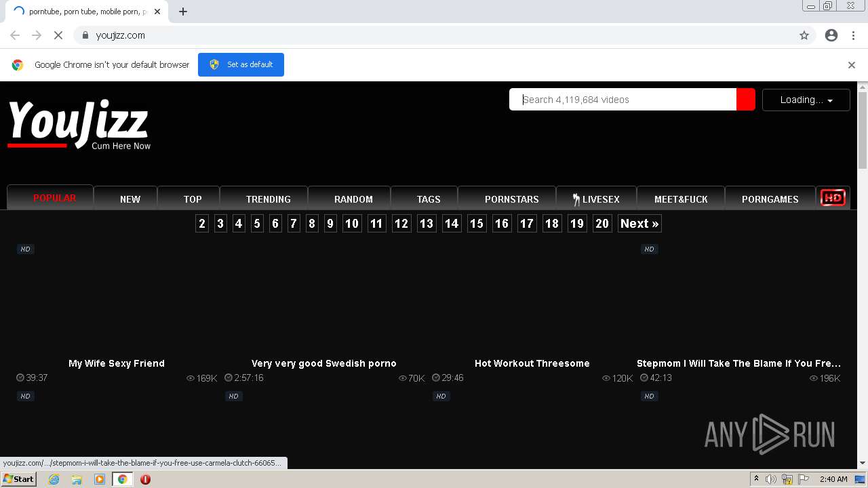
Task: Go to results page 9
Action: [x=330, y=224]
